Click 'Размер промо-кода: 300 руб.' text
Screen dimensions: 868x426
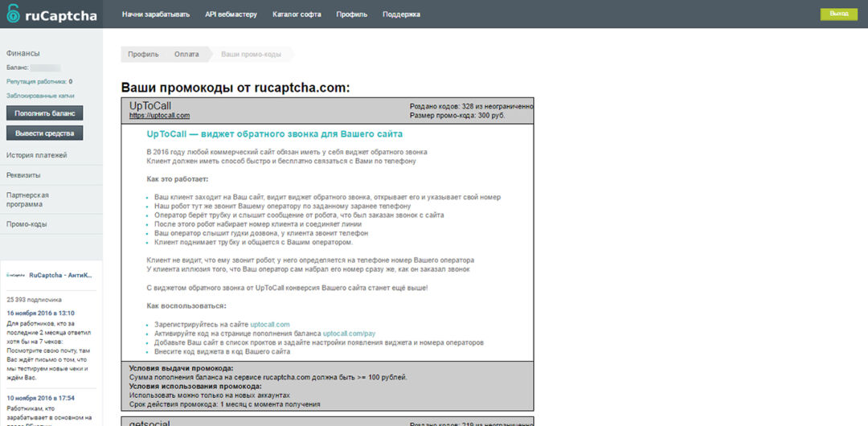(x=457, y=115)
